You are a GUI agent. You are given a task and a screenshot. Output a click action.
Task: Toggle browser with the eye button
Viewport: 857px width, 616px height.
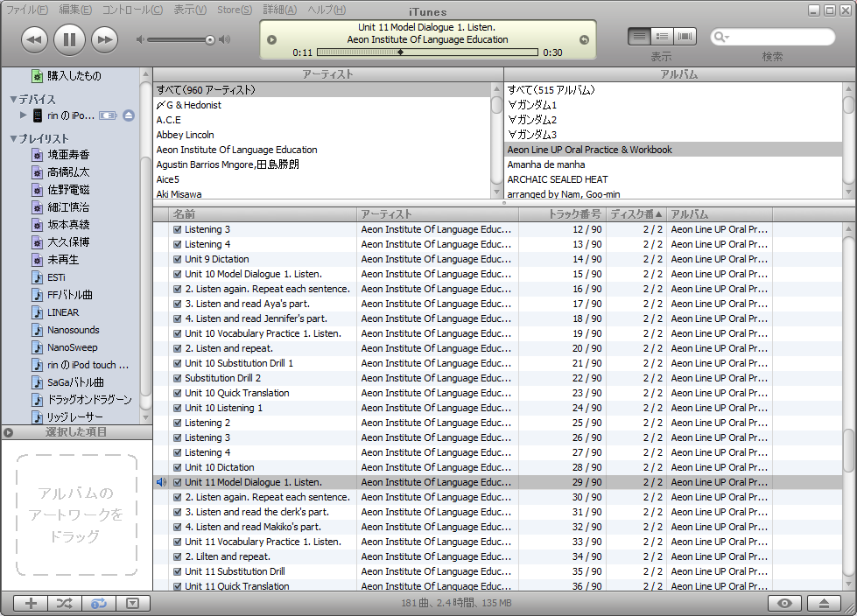tap(784, 603)
